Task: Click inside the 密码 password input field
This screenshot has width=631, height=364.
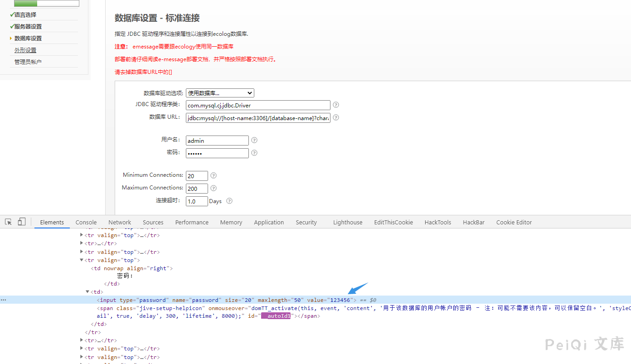Action: point(217,153)
